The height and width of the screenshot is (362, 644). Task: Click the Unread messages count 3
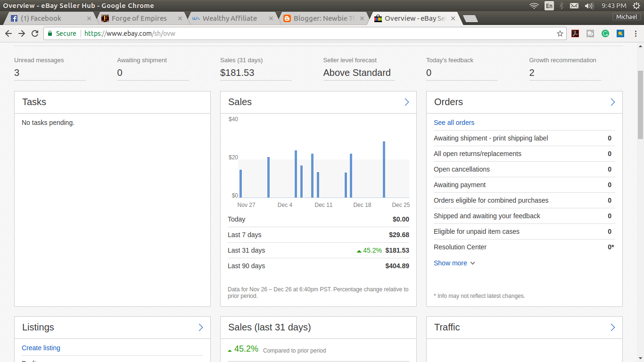17,73
